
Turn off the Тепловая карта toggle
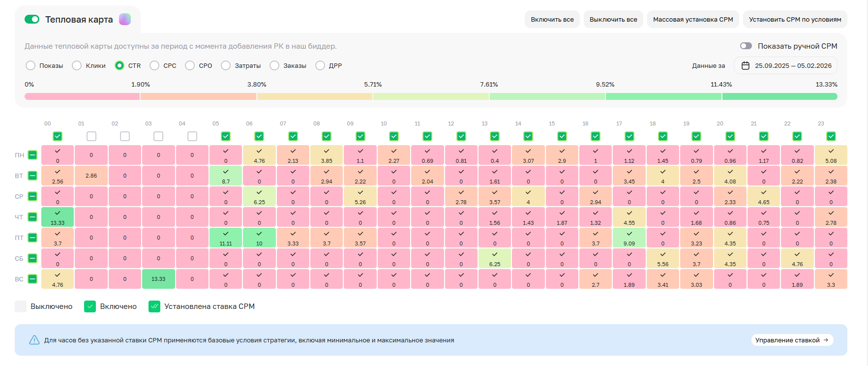coord(32,19)
